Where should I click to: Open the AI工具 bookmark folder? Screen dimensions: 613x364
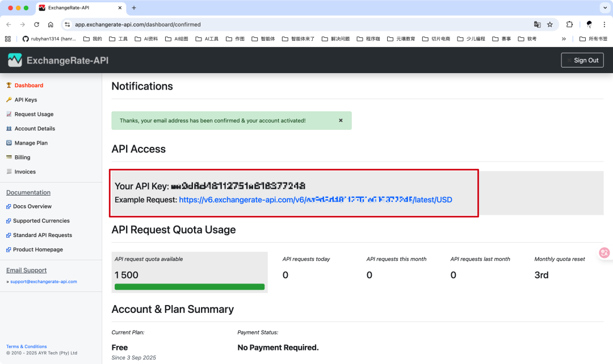click(x=207, y=39)
